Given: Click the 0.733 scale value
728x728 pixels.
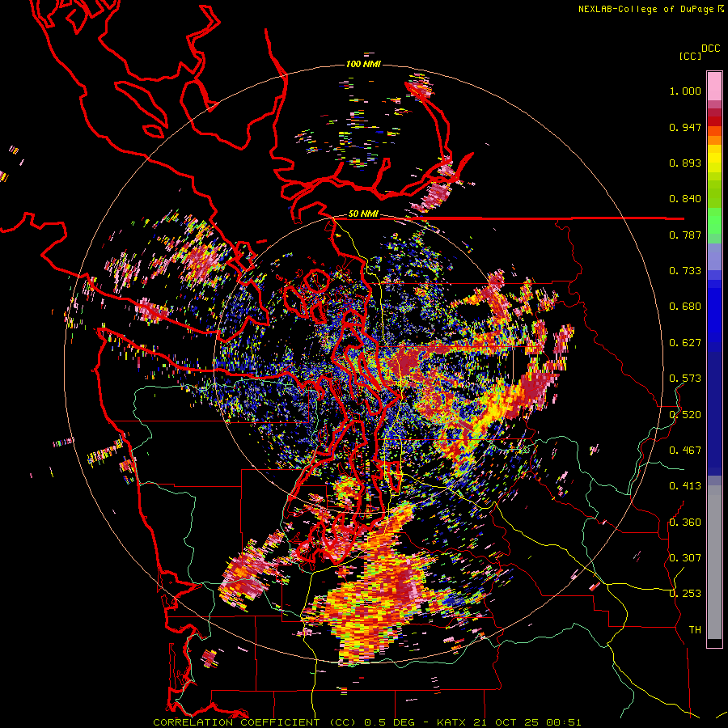Looking at the screenshot, I should tap(685, 271).
